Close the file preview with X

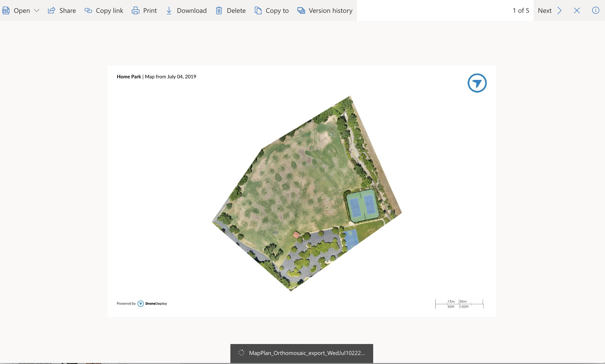click(x=577, y=10)
